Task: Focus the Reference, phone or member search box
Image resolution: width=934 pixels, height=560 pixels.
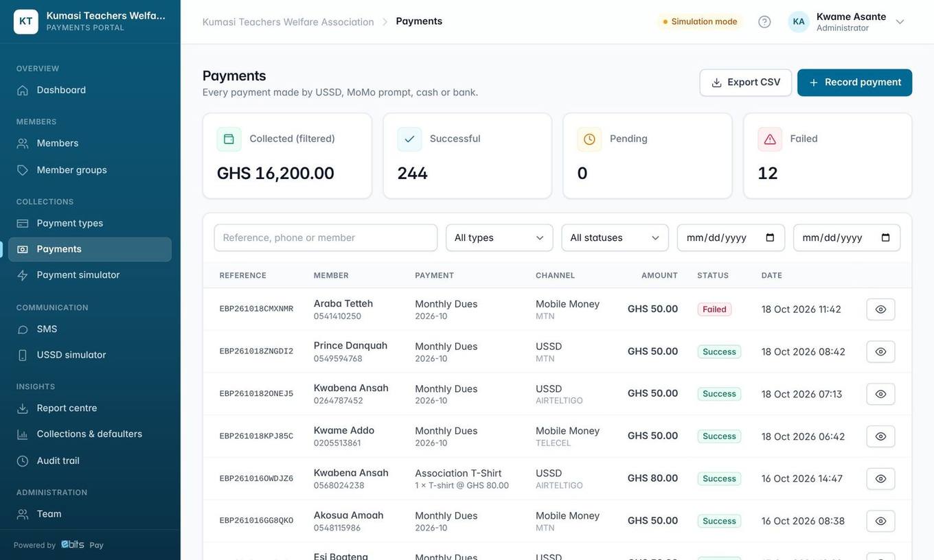Action: pyautogui.click(x=326, y=237)
